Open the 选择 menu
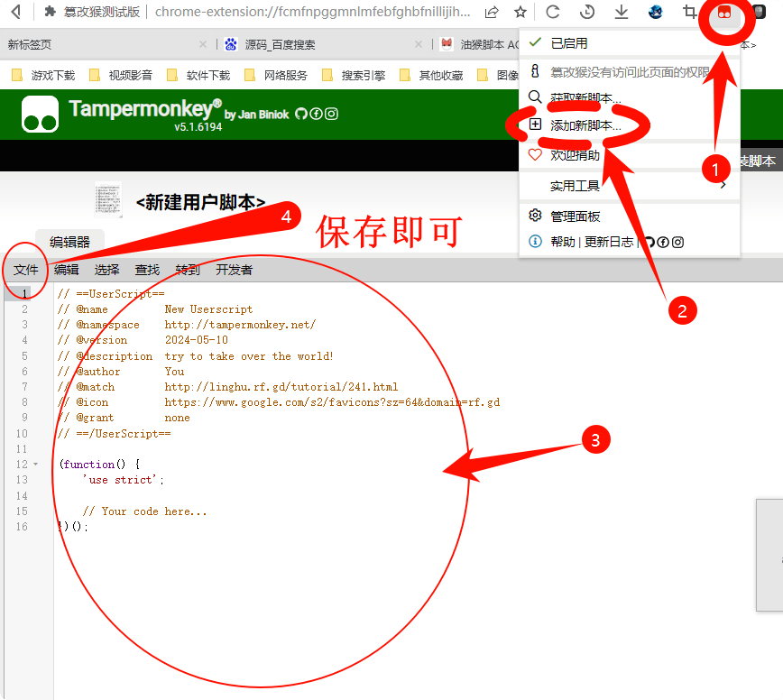 [x=106, y=270]
